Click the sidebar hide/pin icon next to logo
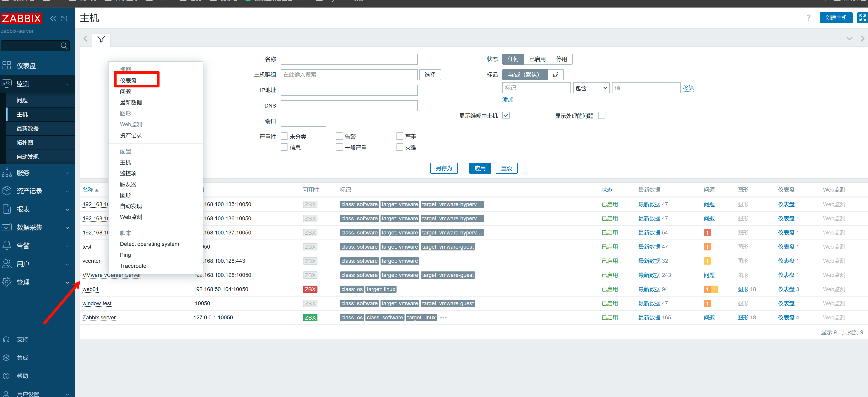Viewport: 868px width, 397px height. [x=64, y=18]
